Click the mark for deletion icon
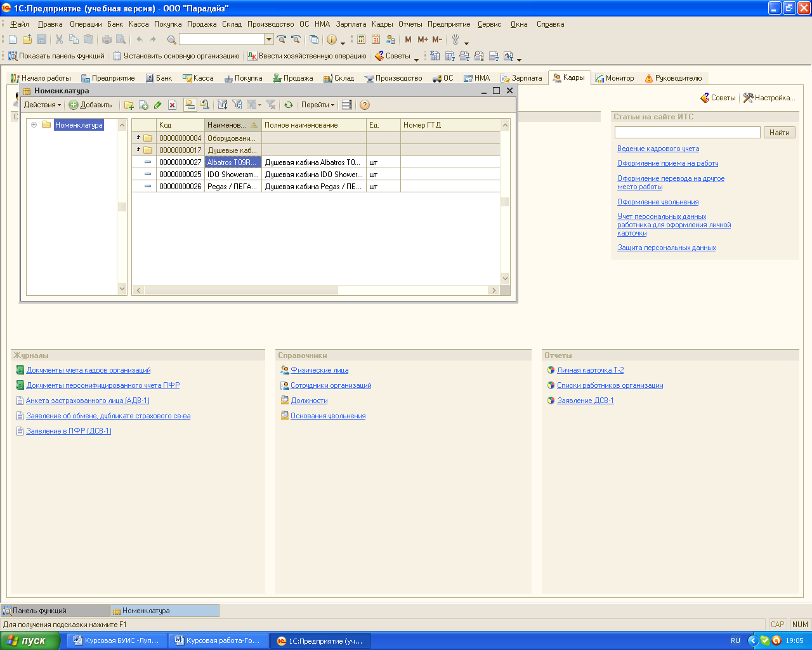The image size is (812, 650). coord(172,105)
